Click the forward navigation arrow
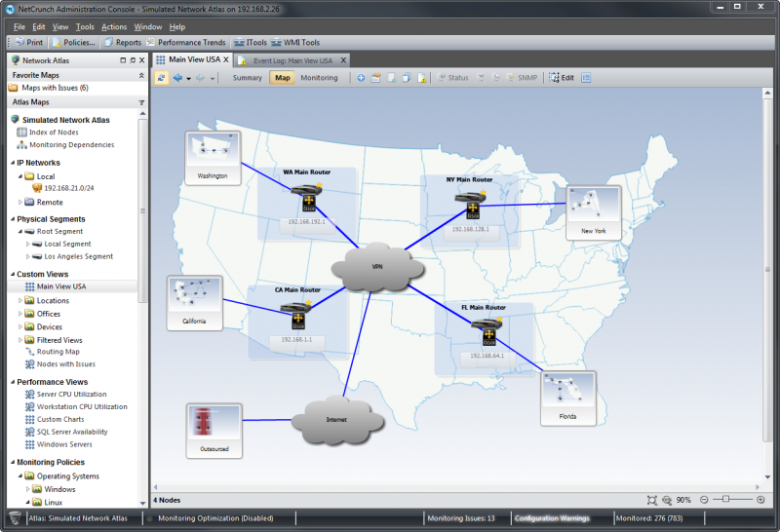Image resolution: width=780 pixels, height=532 pixels. [x=200, y=78]
